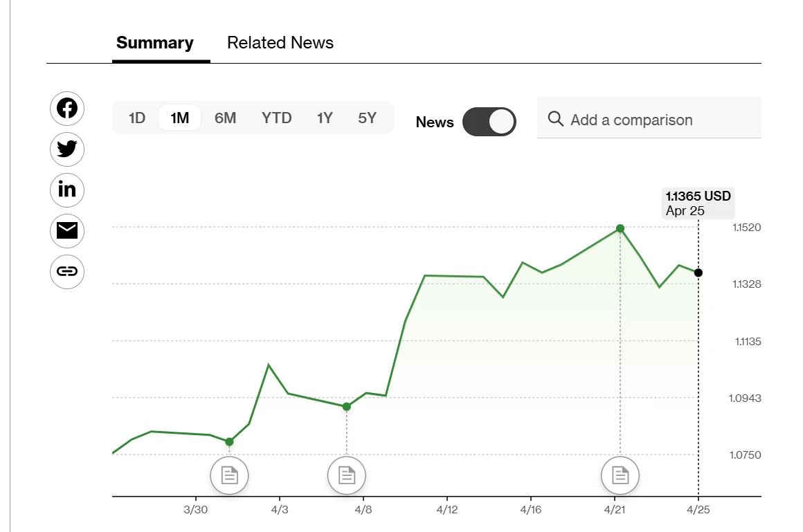Click the 4/21 date label

point(615,509)
